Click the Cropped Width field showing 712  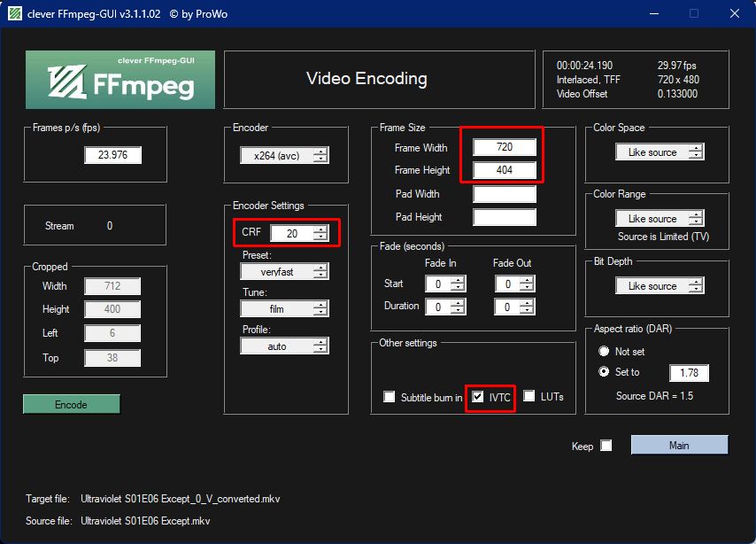[x=112, y=286]
